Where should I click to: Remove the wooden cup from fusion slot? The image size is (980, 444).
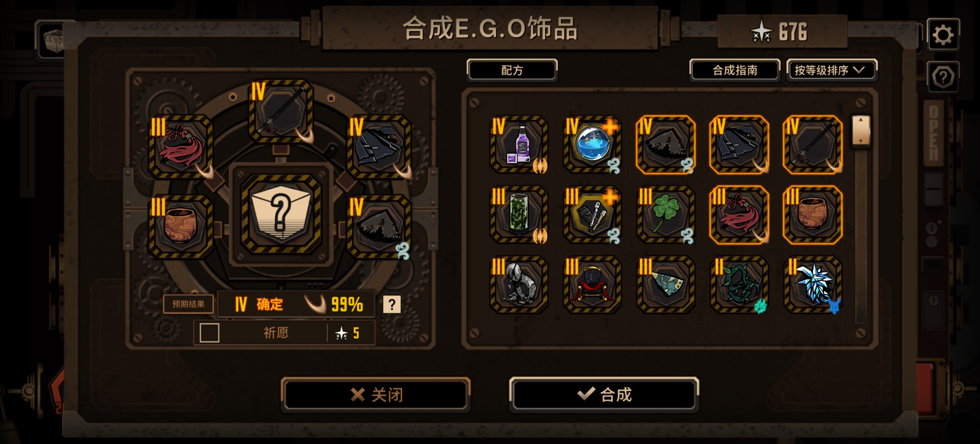181,227
